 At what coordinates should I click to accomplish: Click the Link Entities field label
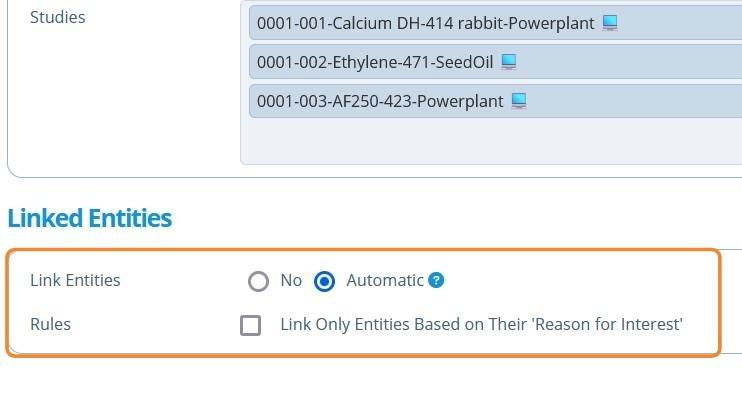pyautogui.click(x=75, y=280)
